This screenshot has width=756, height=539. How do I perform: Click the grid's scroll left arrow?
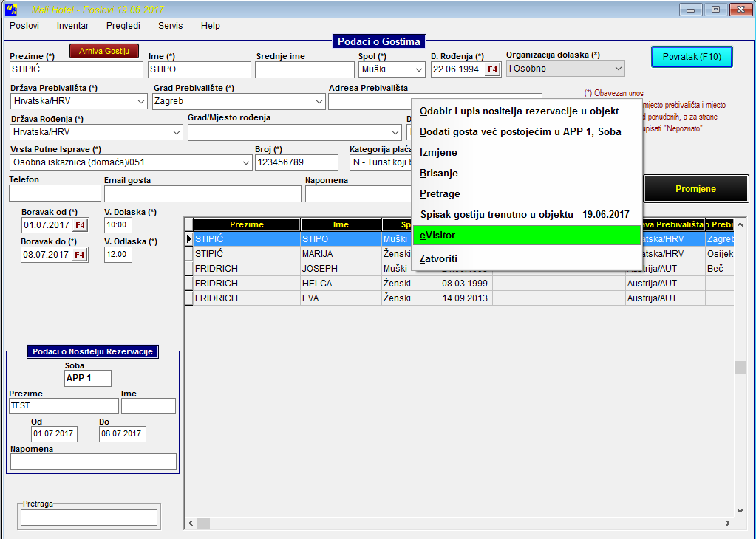191,523
